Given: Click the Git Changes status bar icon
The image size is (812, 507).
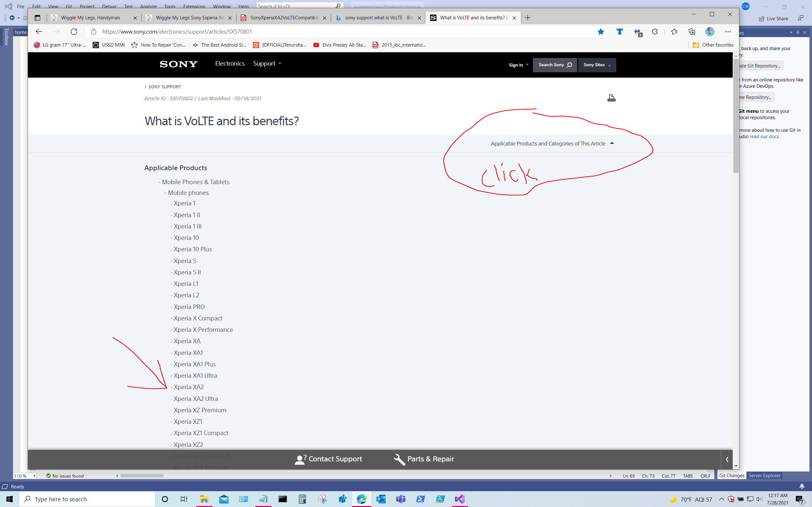Looking at the screenshot, I should tap(732, 475).
